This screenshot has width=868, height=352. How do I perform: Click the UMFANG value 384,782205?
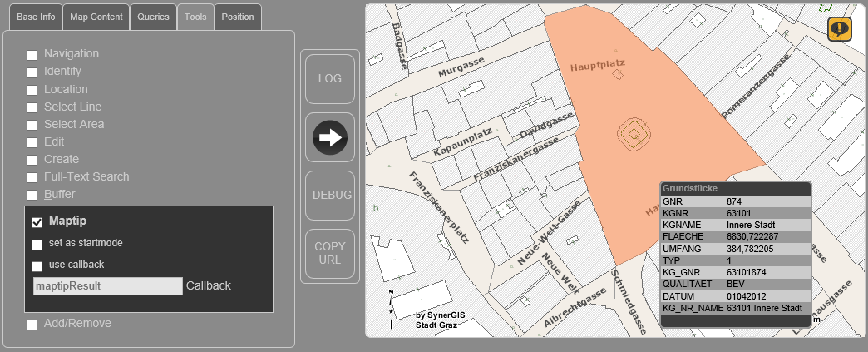(750, 249)
